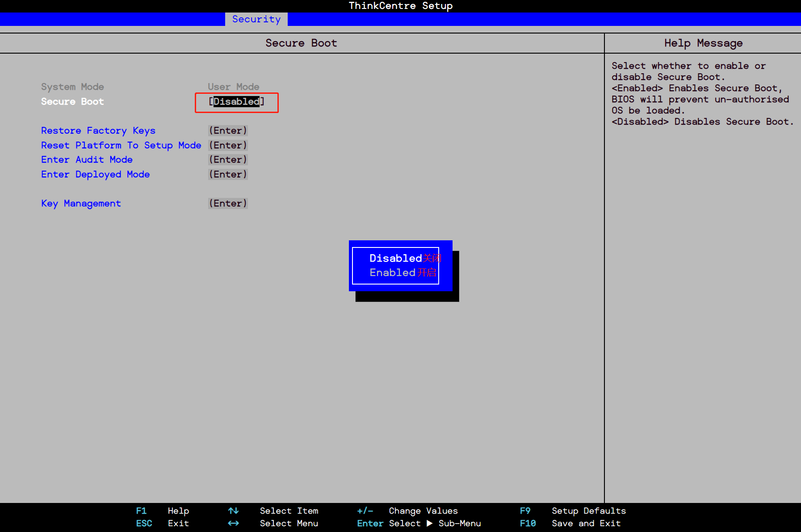The image size is (801, 532).
Task: Select Enter Audit Mode option
Action: click(x=87, y=160)
